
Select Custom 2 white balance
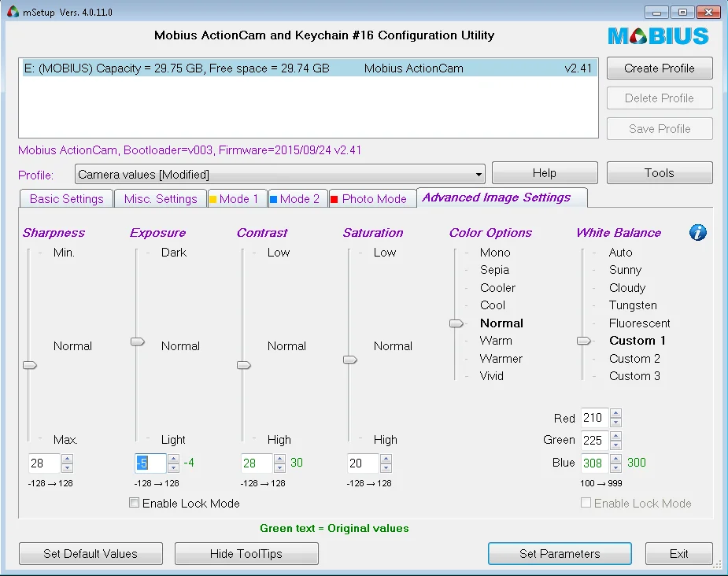(634, 358)
